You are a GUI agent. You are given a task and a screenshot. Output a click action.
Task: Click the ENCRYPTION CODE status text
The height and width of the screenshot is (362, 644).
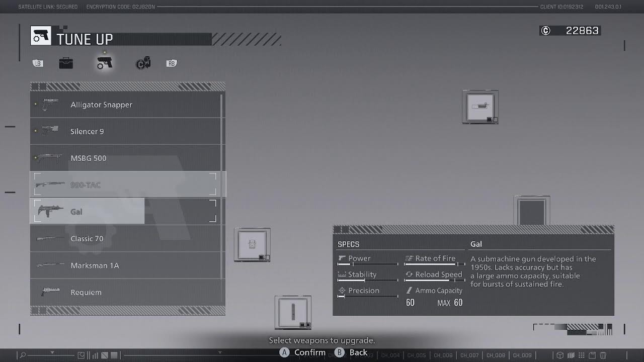pyautogui.click(x=121, y=7)
